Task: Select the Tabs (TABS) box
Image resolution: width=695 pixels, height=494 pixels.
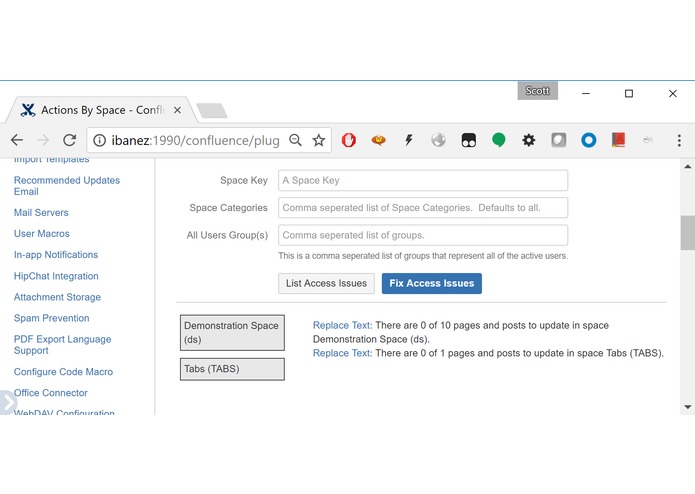Action: pyautogui.click(x=232, y=369)
